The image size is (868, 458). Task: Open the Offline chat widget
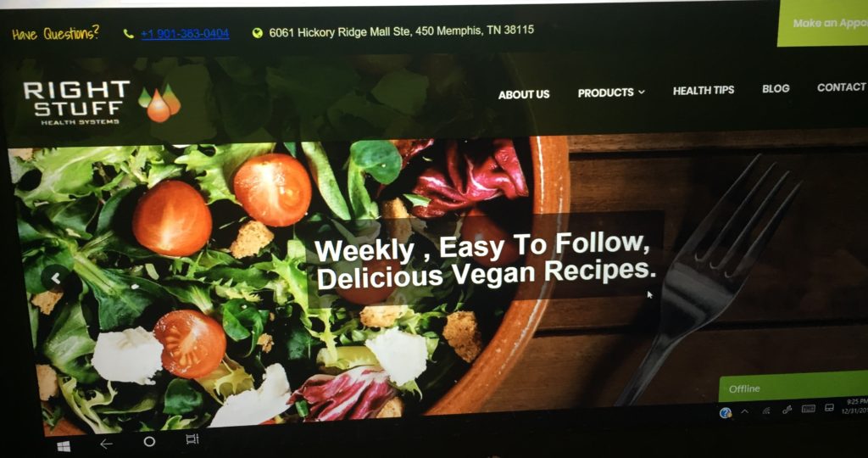tap(793, 387)
